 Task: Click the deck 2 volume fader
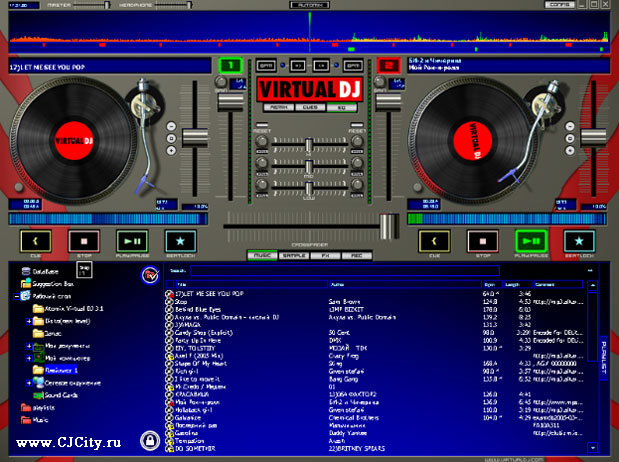[x=388, y=103]
